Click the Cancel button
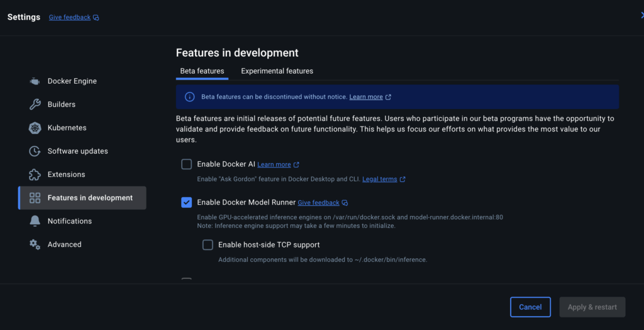Image resolution: width=644 pixels, height=330 pixels. [530, 307]
